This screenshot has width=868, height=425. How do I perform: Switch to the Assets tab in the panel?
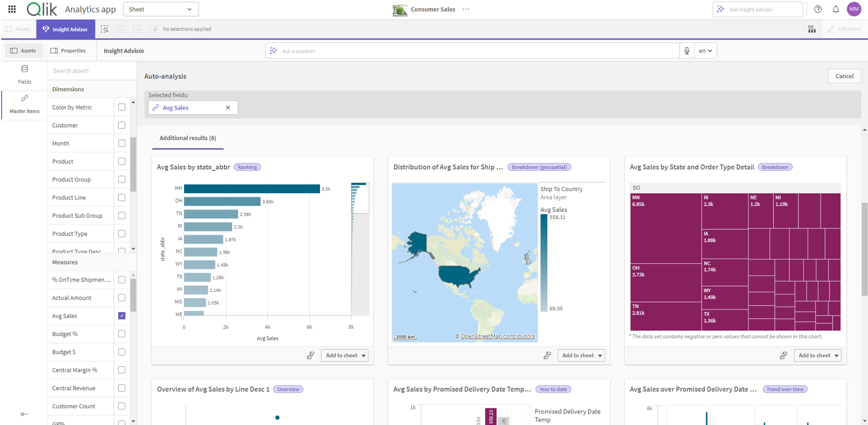coord(23,50)
